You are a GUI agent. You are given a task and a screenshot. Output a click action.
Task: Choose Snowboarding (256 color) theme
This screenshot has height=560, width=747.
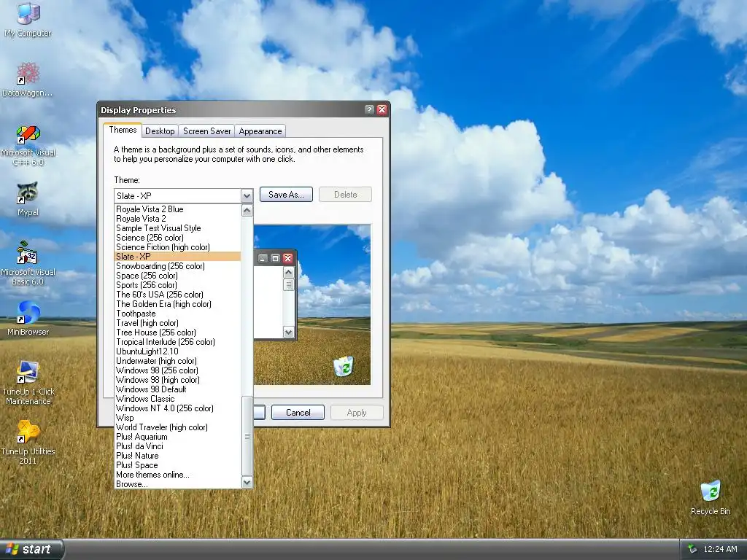(177, 266)
